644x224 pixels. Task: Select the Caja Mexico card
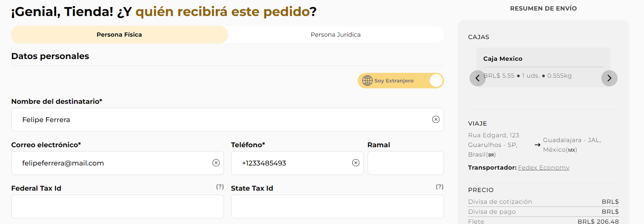coord(543,59)
